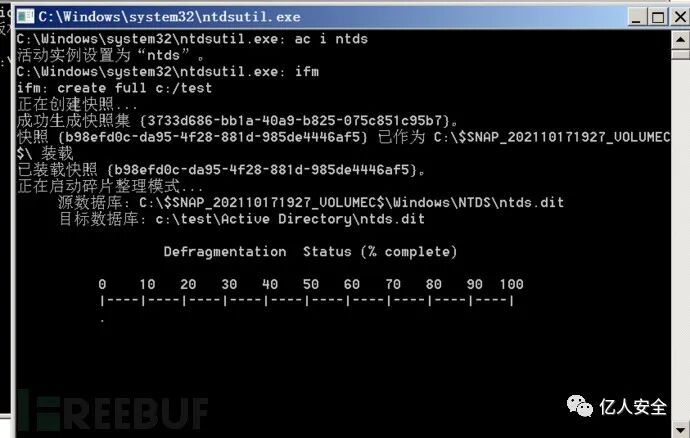
Task: Click the FREEBUF watermark logo
Action: coord(113,413)
